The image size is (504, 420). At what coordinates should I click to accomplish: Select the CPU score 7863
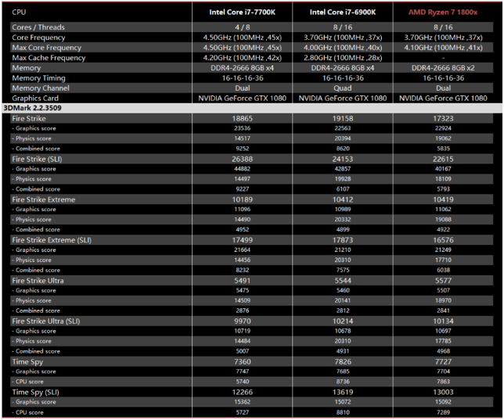coord(443,382)
